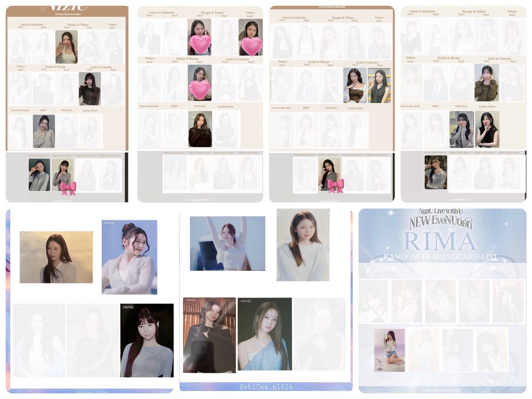532x399 pixels.
Task: Click 'Osaka & Miyagi' label in second template
Action: 188,59
